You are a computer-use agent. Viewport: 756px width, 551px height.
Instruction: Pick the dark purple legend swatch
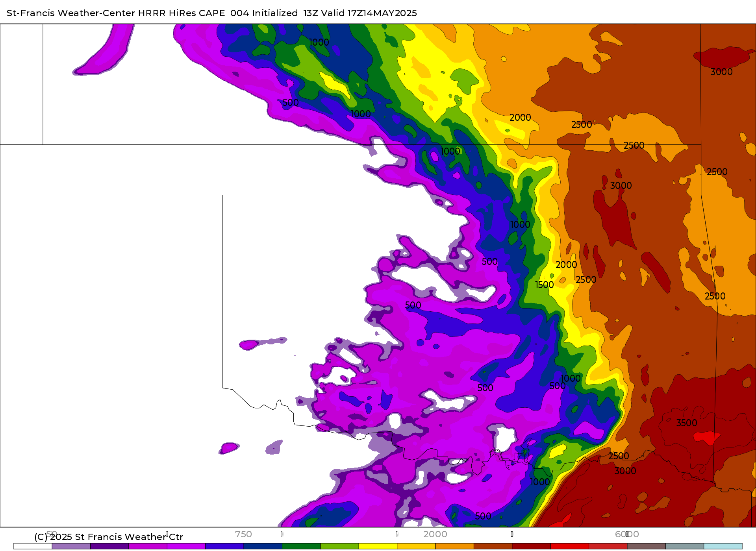tap(109, 546)
